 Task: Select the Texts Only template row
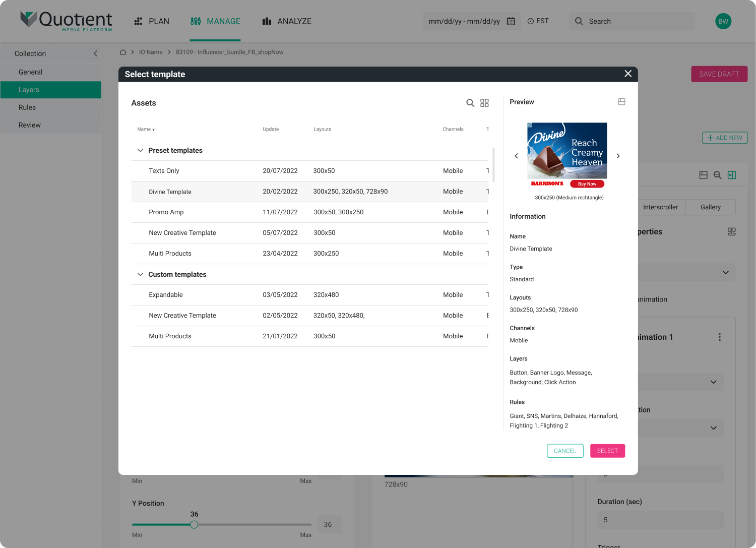(x=310, y=171)
